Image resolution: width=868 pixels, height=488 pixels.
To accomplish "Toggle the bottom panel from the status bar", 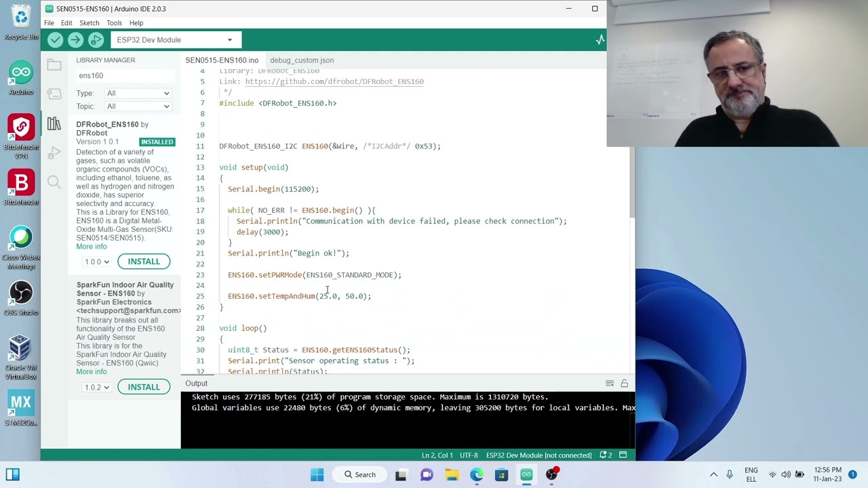I will click(623, 455).
